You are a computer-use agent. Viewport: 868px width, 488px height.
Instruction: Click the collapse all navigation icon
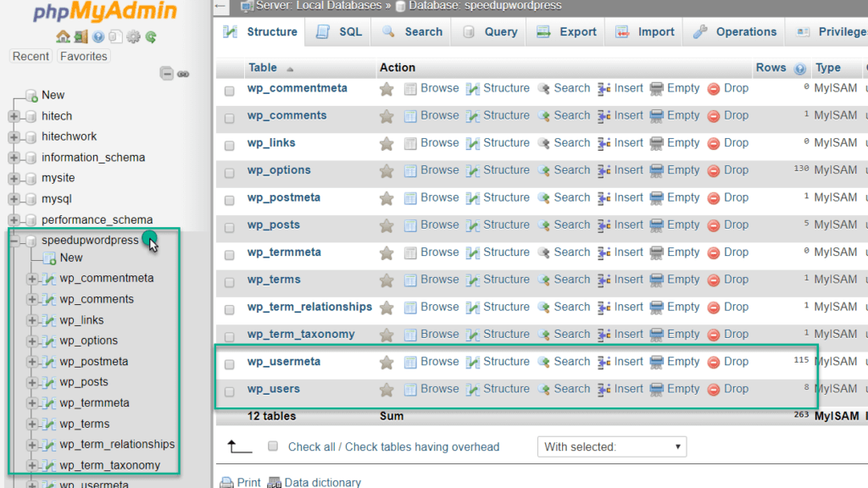pyautogui.click(x=166, y=73)
